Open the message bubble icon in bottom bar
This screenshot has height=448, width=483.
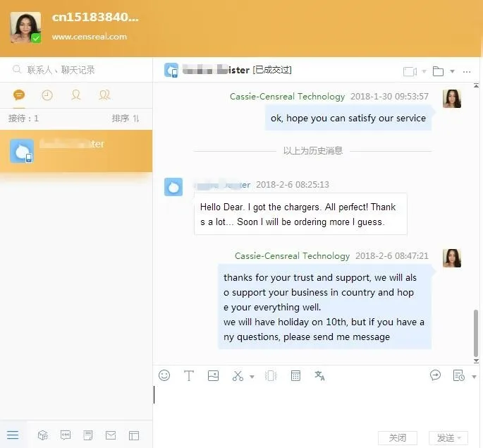[66, 435]
